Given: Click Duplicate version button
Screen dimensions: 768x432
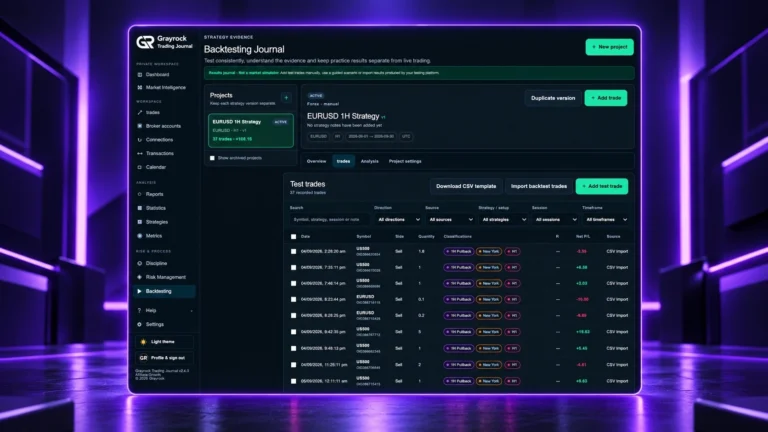Looking at the screenshot, I should (553, 98).
